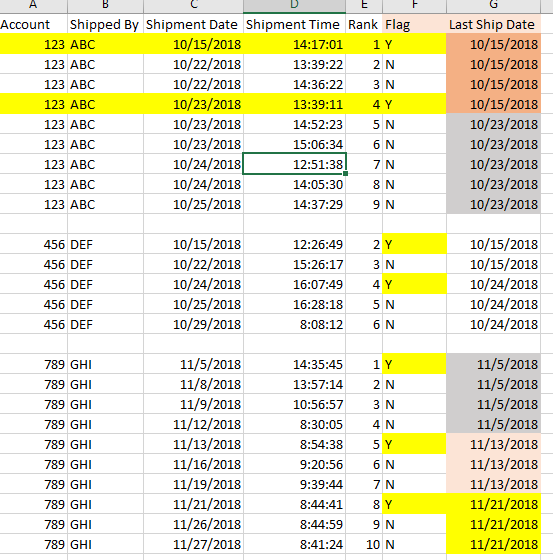Screen dimensions: 553x560
Task: Click account 456 in the 8:08:12 row
Action: (x=34, y=324)
